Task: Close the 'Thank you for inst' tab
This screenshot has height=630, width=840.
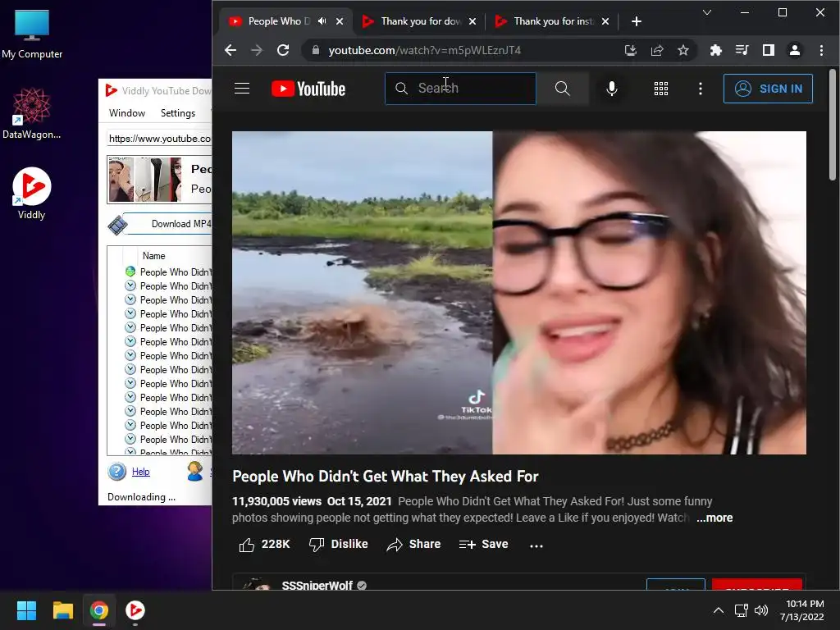Action: (x=605, y=21)
